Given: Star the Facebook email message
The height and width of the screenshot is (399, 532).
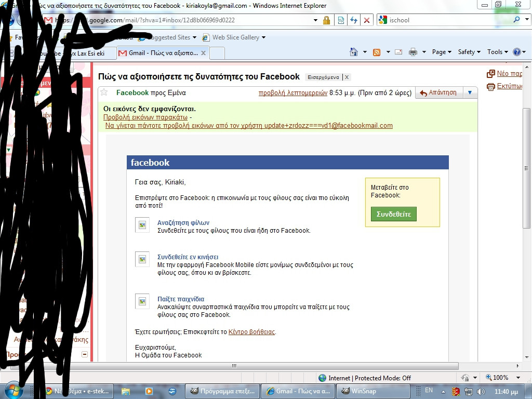Looking at the screenshot, I should 104,92.
